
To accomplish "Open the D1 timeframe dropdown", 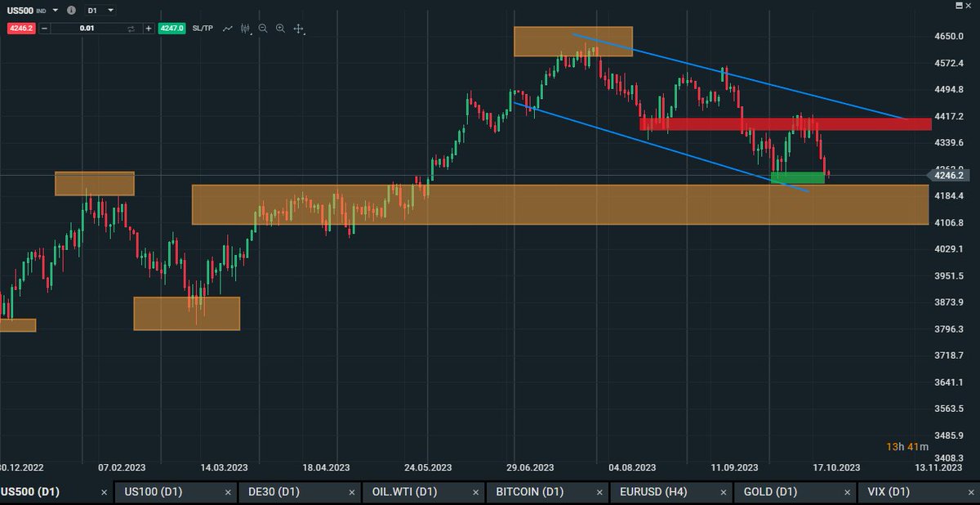I will (x=100, y=11).
